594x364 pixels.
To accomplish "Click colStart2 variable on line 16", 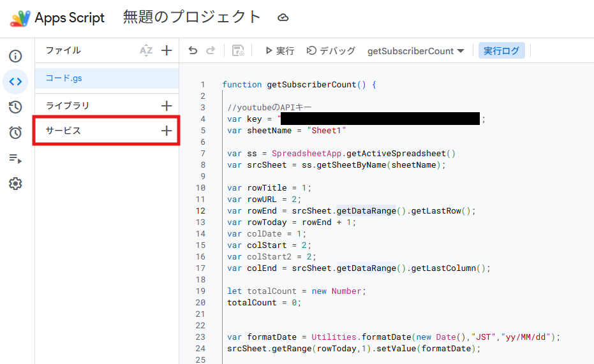I will tap(269, 256).
